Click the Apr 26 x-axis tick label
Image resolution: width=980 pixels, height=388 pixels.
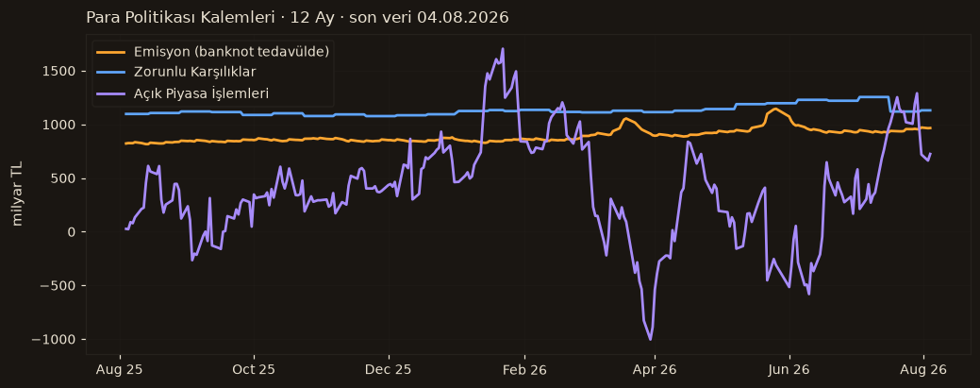point(655,370)
